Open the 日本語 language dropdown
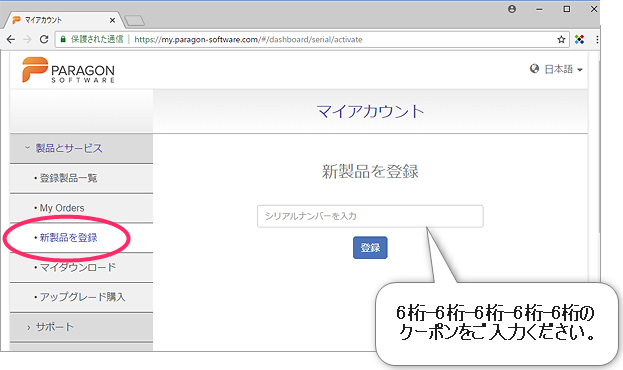Image resolution: width=623 pixels, height=370 pixels. tap(563, 69)
